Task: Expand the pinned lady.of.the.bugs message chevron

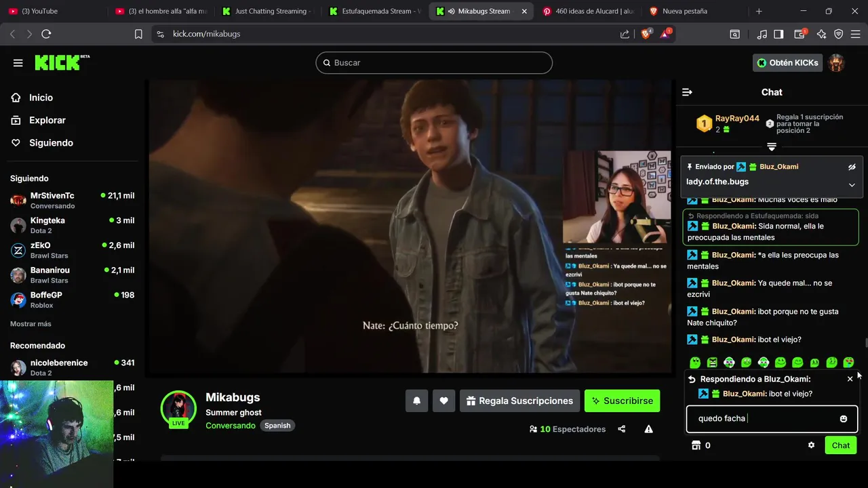Action: click(x=852, y=185)
